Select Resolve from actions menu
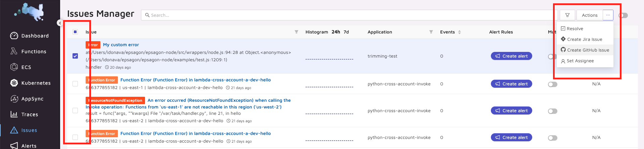The height and width of the screenshot is (149, 644). (x=585, y=29)
